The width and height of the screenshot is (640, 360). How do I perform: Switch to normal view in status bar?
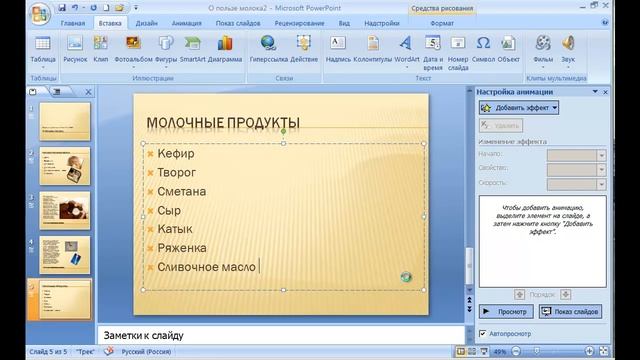460,351
